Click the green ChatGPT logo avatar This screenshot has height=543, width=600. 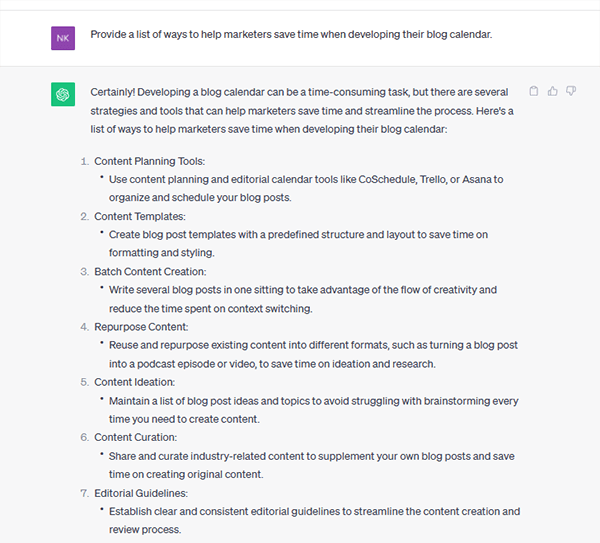coord(62,95)
